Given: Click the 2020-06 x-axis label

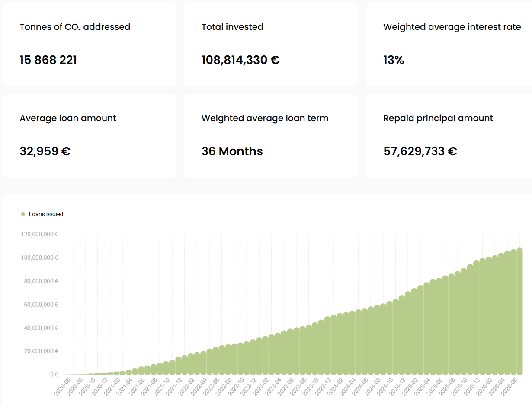Looking at the screenshot, I should coord(63,386).
